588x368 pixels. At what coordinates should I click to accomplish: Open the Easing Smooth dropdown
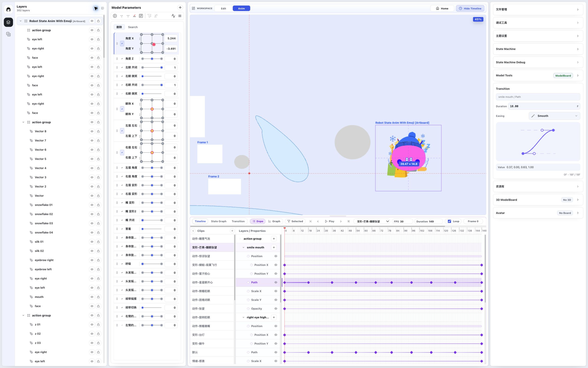[554, 116]
